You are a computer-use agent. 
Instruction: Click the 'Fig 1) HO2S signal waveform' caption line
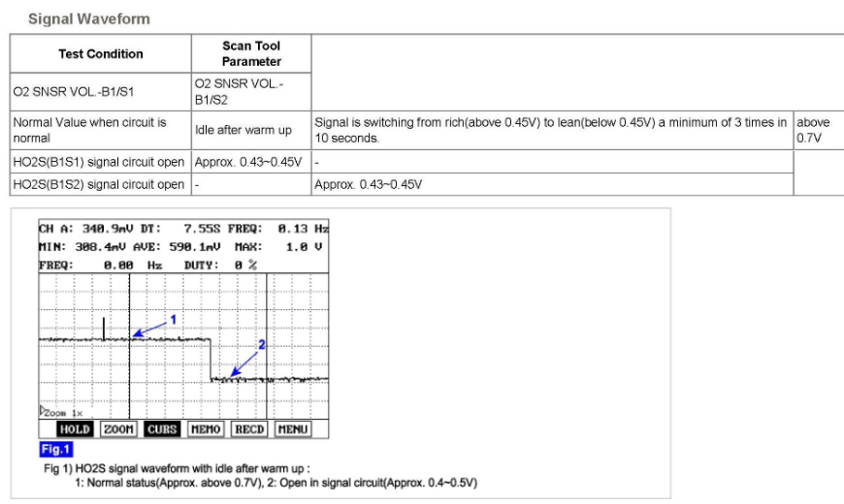(177, 468)
